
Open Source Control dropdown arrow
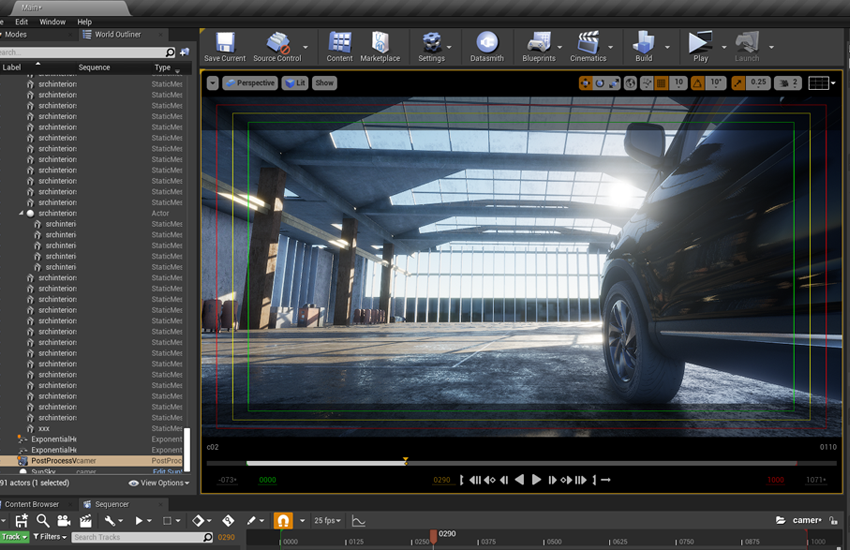(306, 47)
